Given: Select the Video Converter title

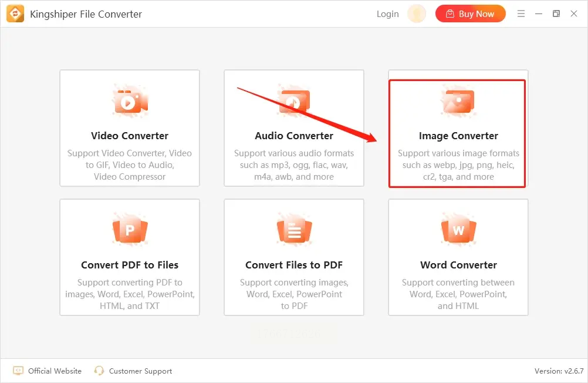Looking at the screenshot, I should coord(130,136).
